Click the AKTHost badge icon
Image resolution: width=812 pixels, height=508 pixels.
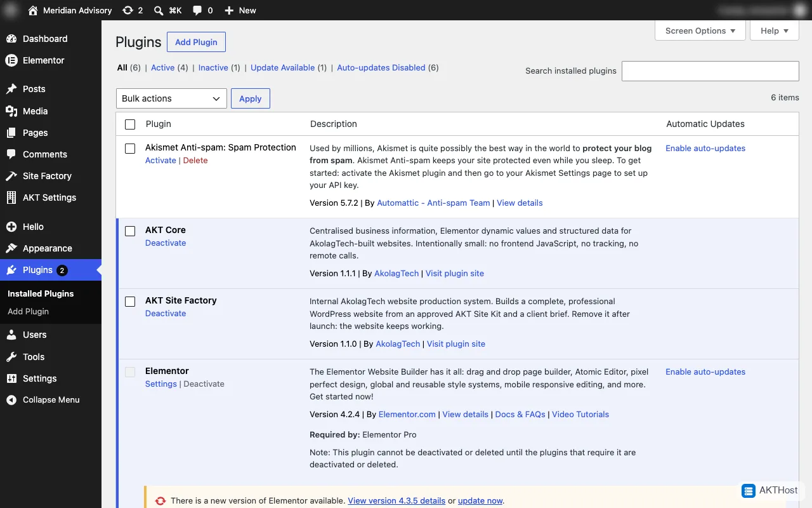pyautogui.click(x=749, y=490)
